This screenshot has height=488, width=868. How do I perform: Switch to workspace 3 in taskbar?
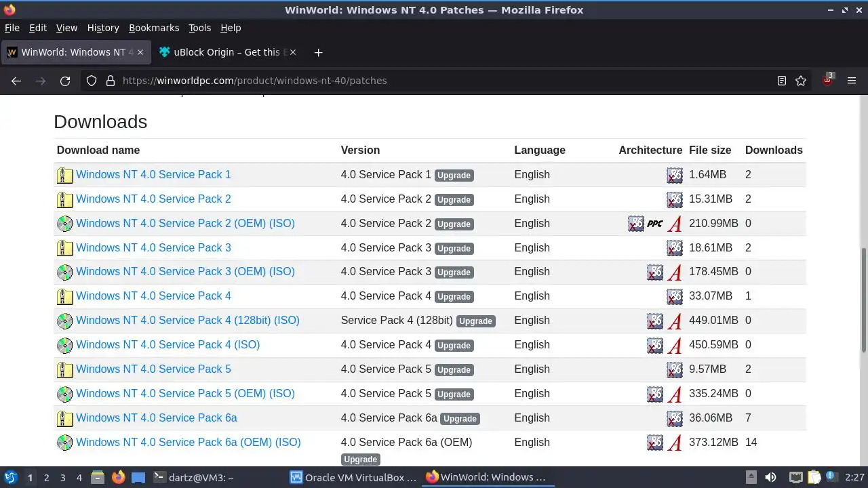coord(62,478)
